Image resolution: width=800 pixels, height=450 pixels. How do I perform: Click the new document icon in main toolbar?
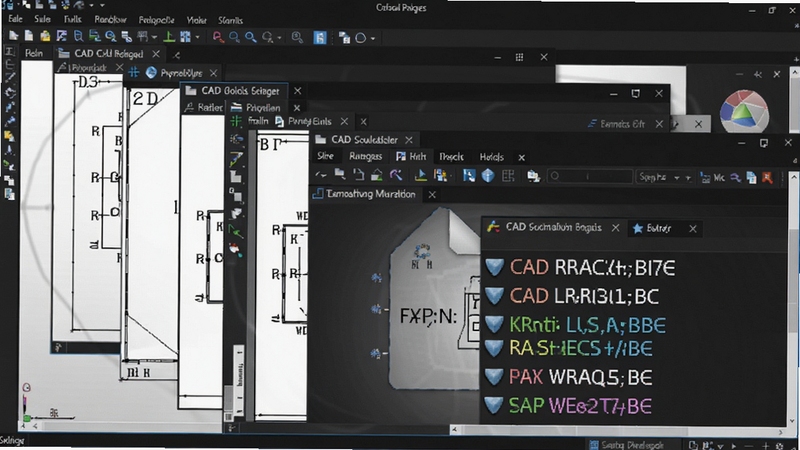(x=29, y=36)
